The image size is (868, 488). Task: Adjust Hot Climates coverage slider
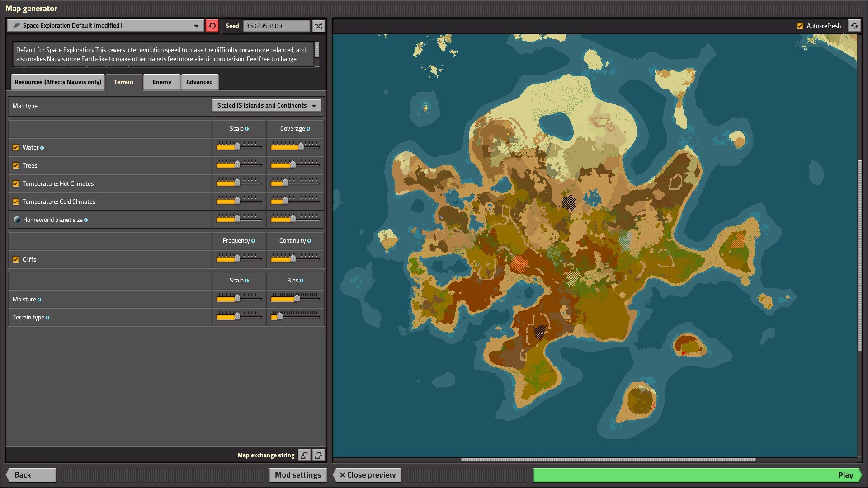click(x=295, y=183)
